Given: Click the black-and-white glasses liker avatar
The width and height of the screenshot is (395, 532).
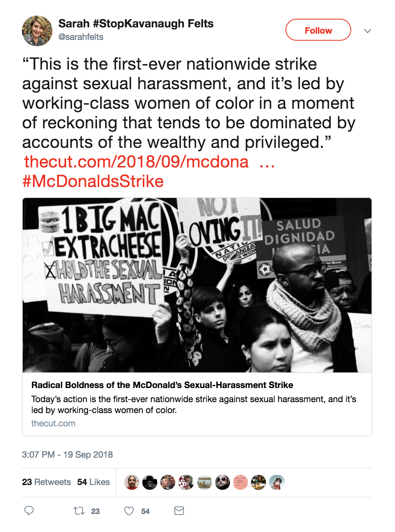Looking at the screenshot, I should 150,482.
